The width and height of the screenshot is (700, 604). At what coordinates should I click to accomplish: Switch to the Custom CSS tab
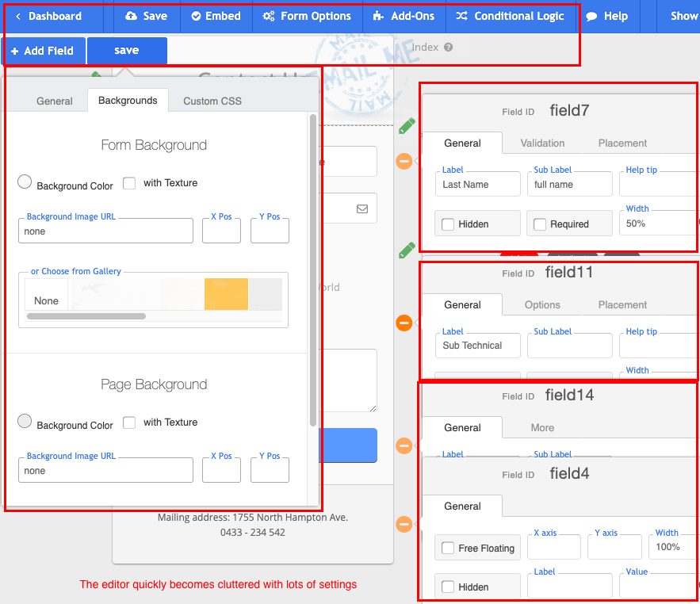click(x=212, y=101)
